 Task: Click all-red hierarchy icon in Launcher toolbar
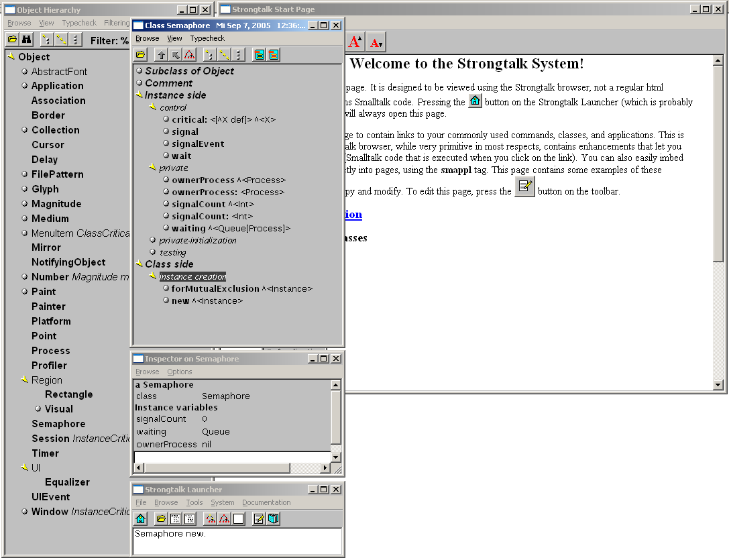coord(225,518)
